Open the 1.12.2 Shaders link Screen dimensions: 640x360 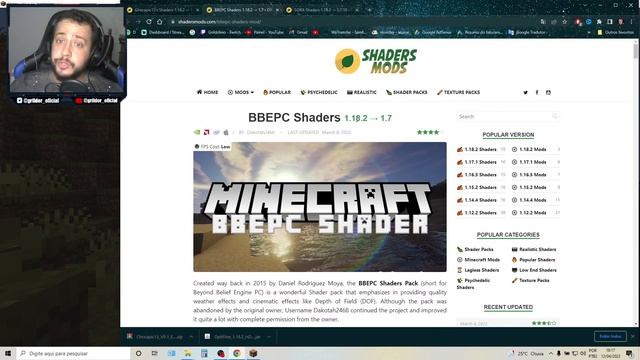[x=480, y=213]
